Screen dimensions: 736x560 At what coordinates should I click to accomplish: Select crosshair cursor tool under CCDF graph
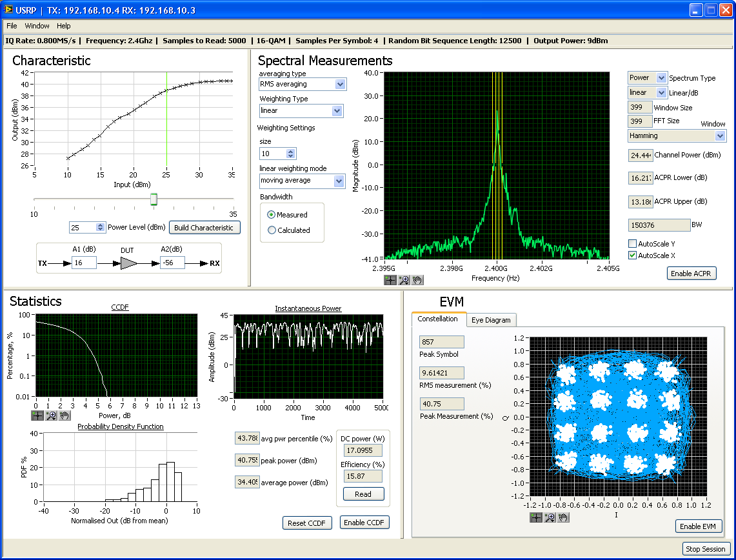tap(37, 415)
